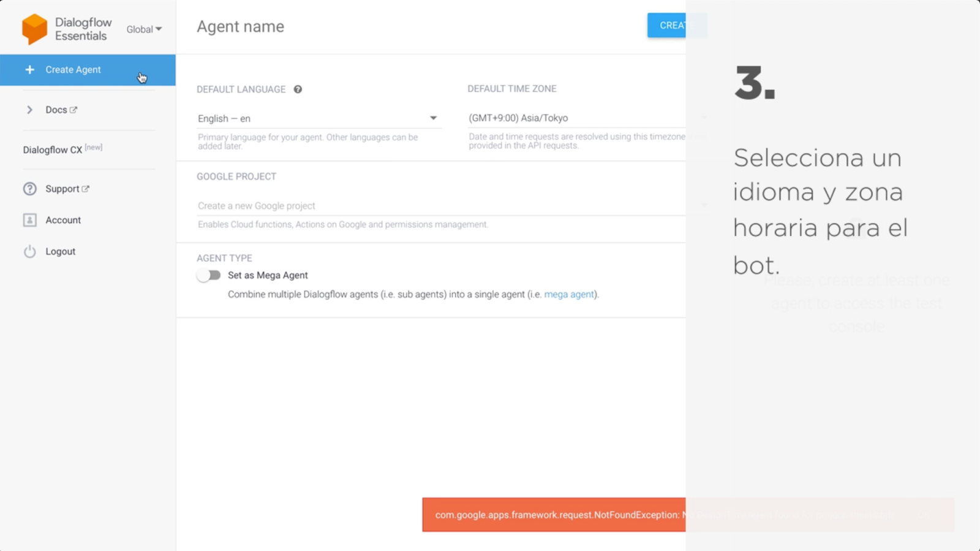Click the plus icon beside Create Agent
The width and height of the screenshot is (980, 551).
[29, 70]
